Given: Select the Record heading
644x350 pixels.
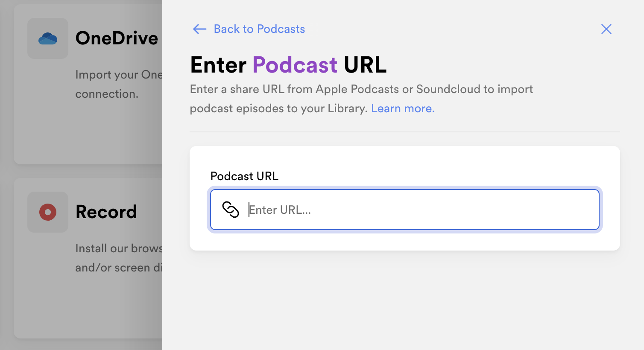Looking at the screenshot, I should [x=106, y=212].
